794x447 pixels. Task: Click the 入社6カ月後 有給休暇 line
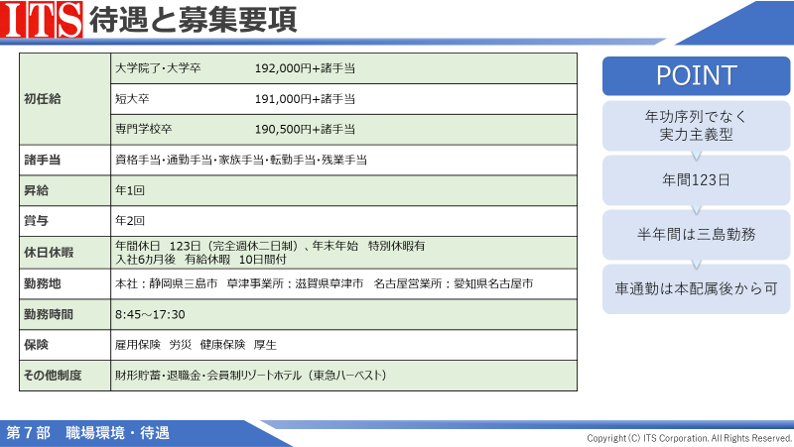(201, 259)
